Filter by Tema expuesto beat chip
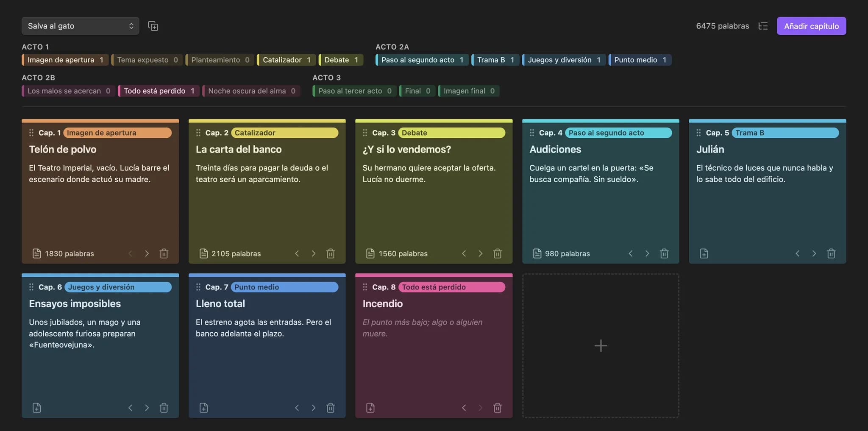The height and width of the screenshot is (431, 868). 147,60
